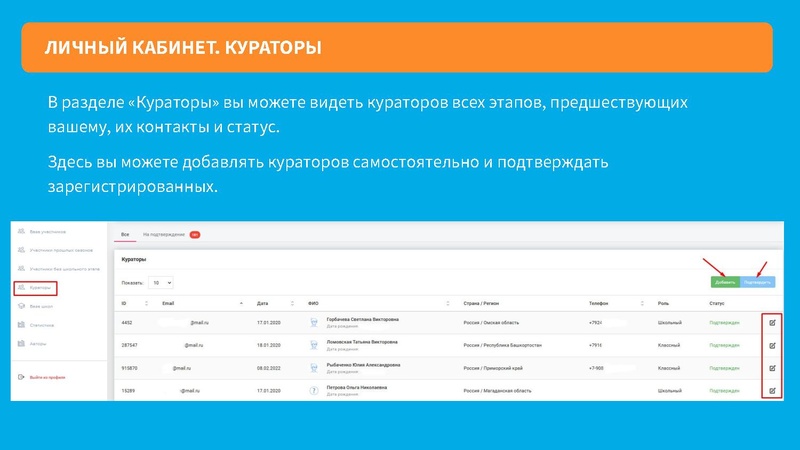Click Россия / Приморский край cell
This screenshot has height=450, width=800.
493,368
